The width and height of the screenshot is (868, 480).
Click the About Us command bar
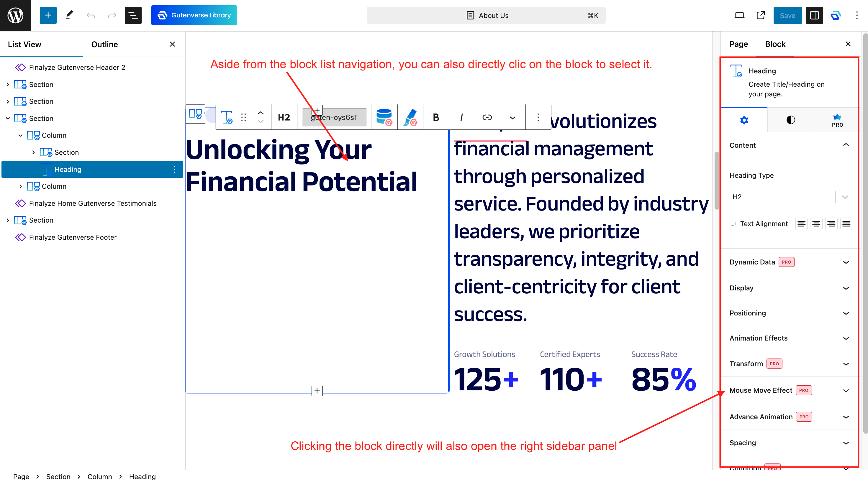(486, 15)
